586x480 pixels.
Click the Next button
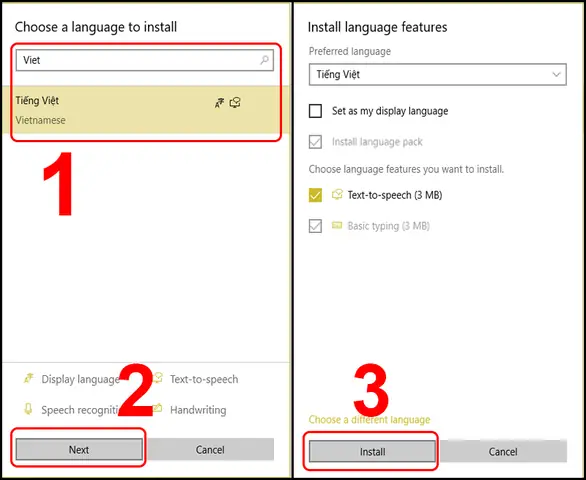79,449
